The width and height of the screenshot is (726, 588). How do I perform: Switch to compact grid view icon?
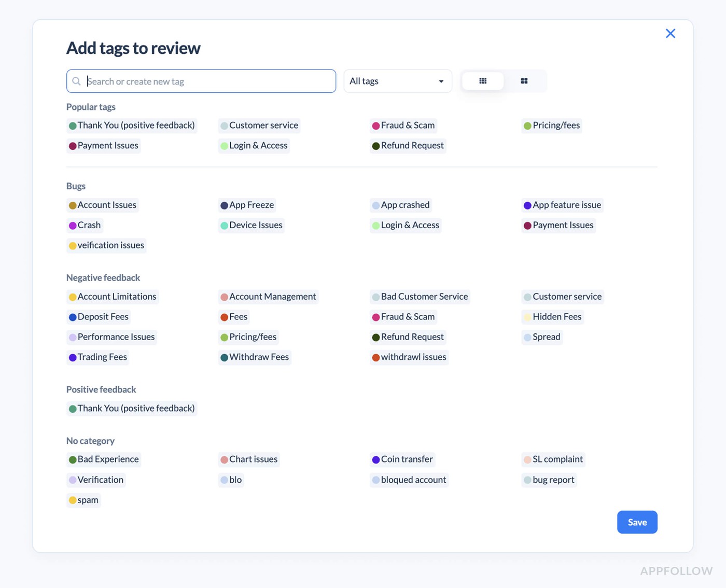tap(483, 81)
